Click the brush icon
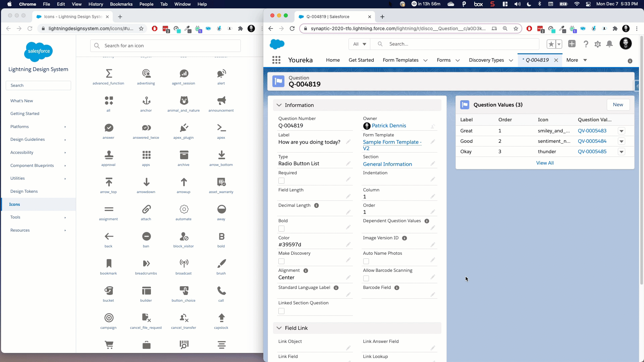This screenshot has width=644, height=362. [x=221, y=263]
